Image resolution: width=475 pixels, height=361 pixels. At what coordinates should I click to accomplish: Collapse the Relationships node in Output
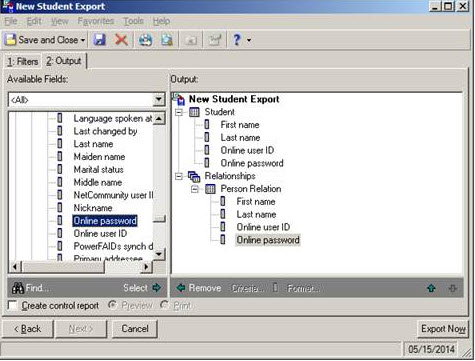tap(179, 176)
